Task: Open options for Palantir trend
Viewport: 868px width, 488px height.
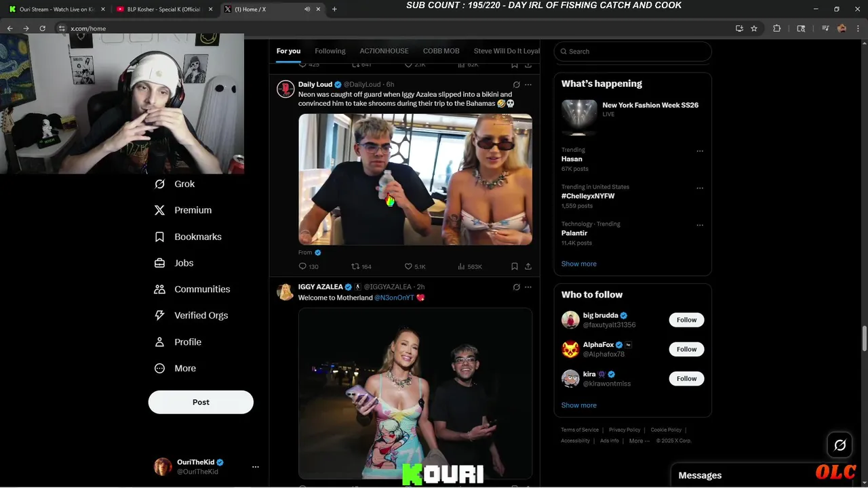Action: coord(700,225)
